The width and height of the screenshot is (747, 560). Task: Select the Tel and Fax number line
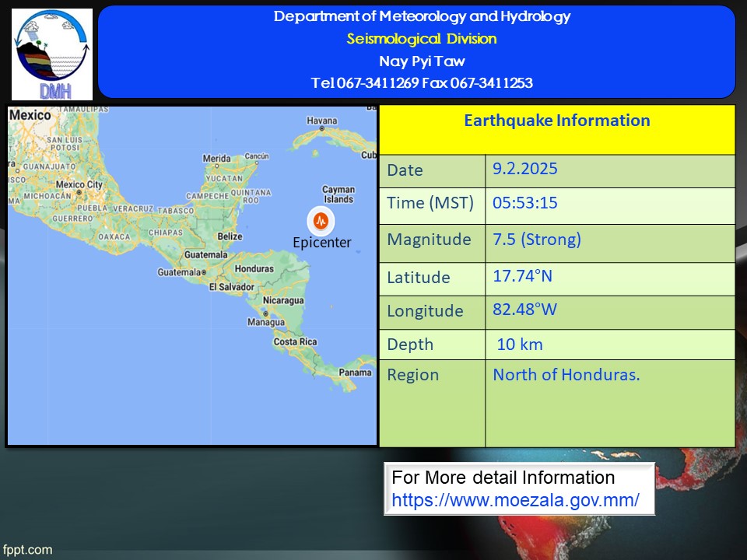point(422,83)
